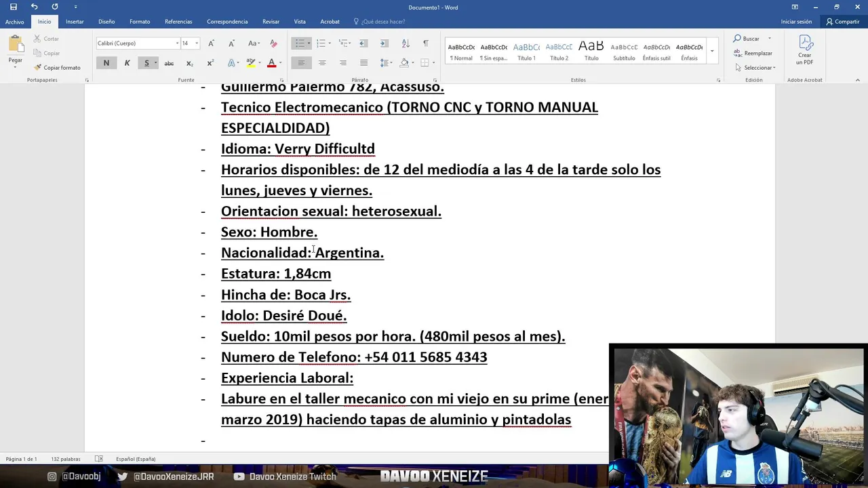Align paragraph text to the left

click(301, 63)
